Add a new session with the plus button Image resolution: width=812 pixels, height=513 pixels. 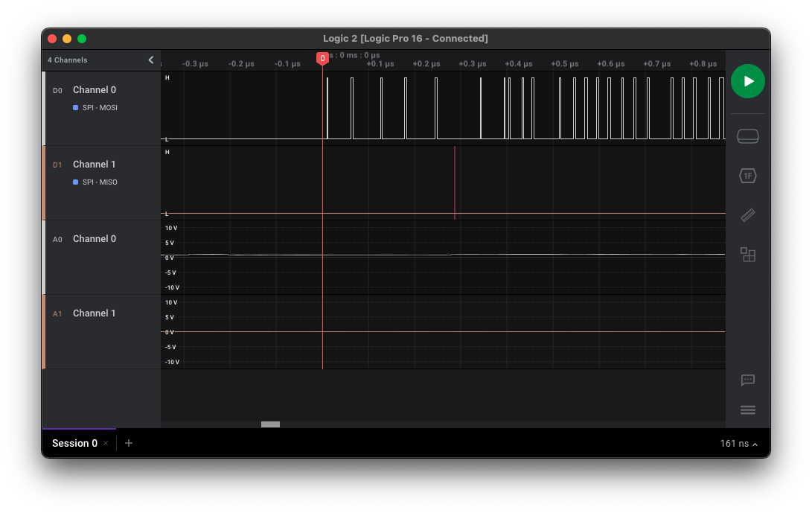point(129,443)
